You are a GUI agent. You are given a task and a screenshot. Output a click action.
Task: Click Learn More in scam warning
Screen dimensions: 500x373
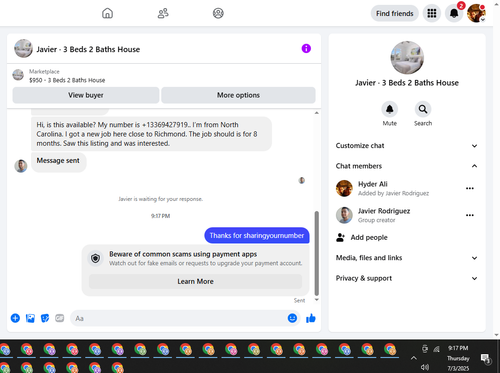(x=195, y=281)
